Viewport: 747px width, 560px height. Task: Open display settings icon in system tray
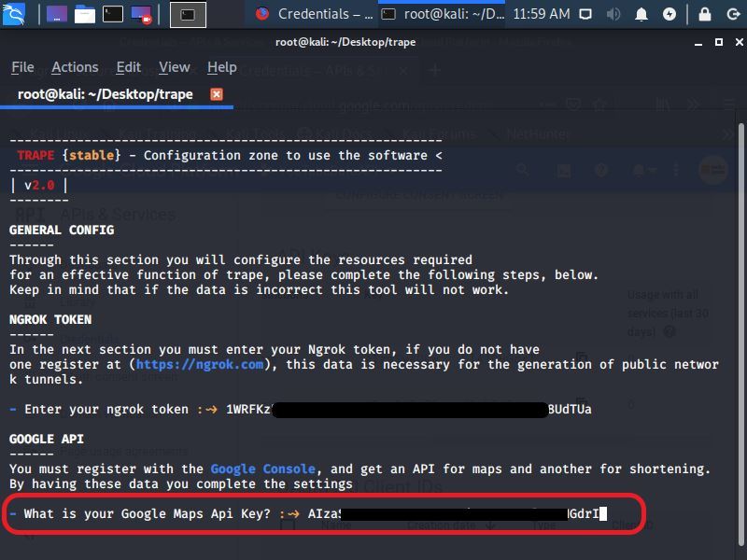(585, 14)
